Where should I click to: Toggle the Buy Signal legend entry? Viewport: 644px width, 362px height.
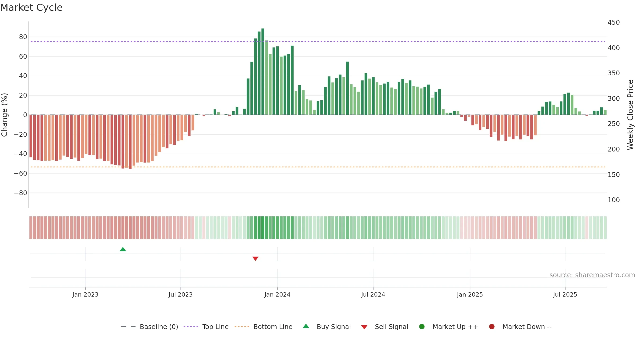coord(327,327)
